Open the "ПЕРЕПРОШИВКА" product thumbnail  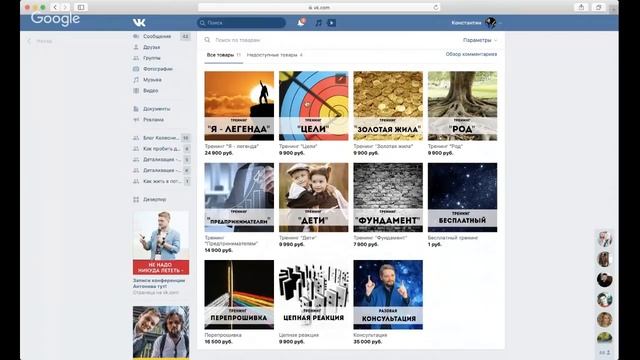point(239,295)
